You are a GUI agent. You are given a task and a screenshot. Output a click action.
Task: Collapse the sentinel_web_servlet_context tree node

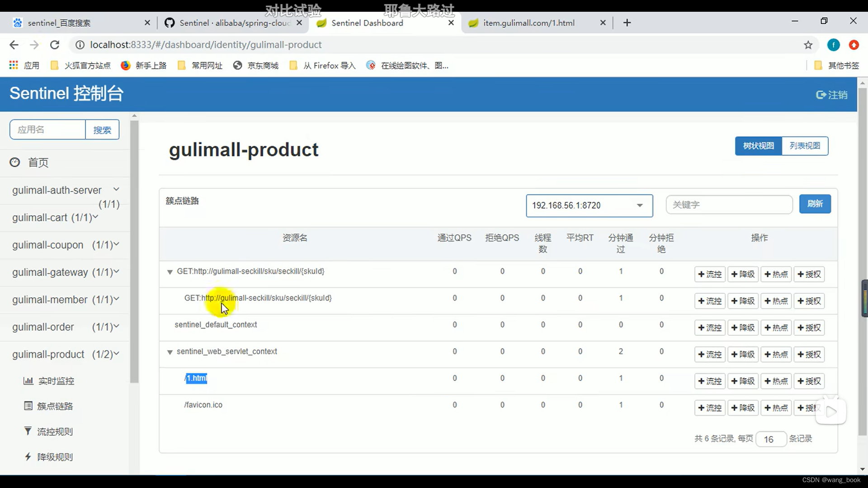click(x=170, y=352)
